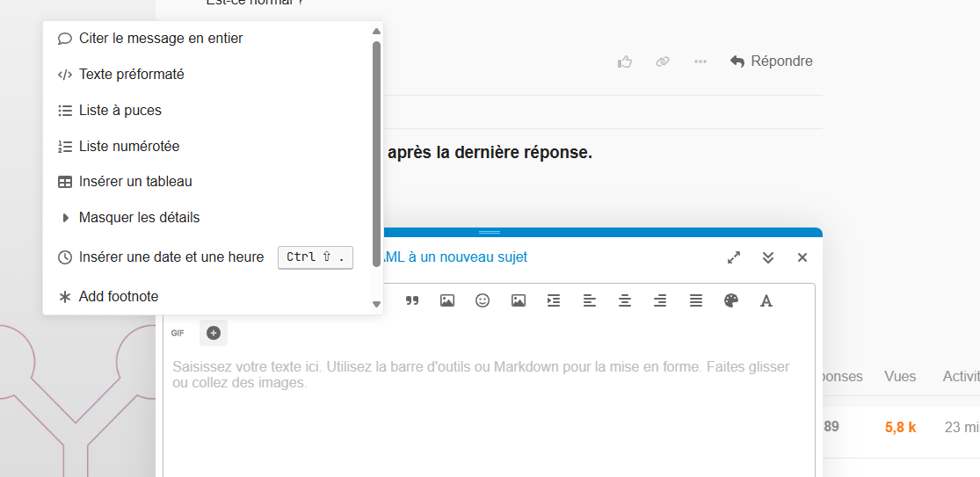The image size is (980, 477).
Task: Choose 'Masquer les détails' menu entry
Action: click(139, 218)
